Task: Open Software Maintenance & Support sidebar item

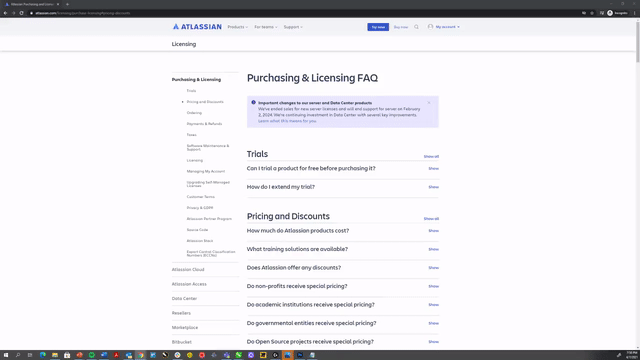Action: 208,147
